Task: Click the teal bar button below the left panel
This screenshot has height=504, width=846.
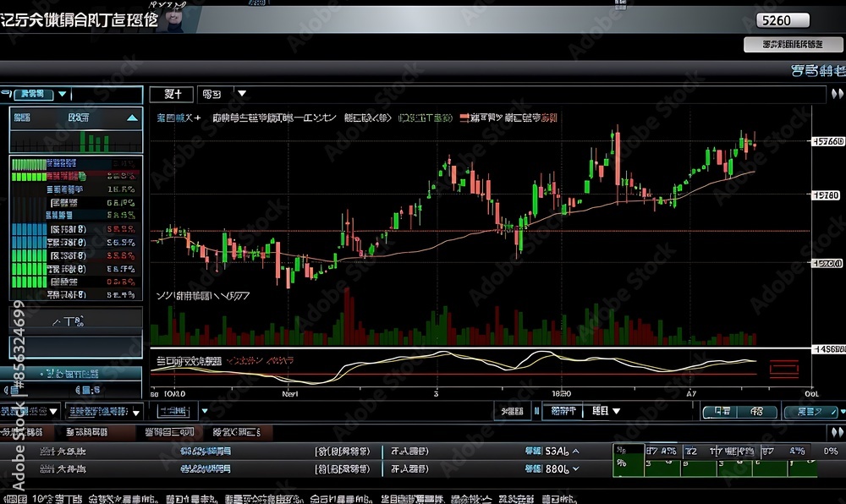Action: pos(71,374)
